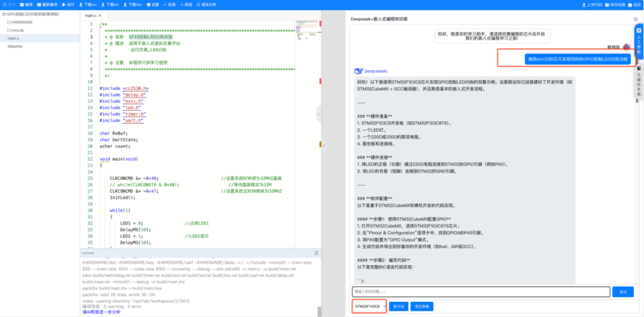Click the #include "uart.h" line
Screen dimensions: 644x317
[x=122, y=121]
